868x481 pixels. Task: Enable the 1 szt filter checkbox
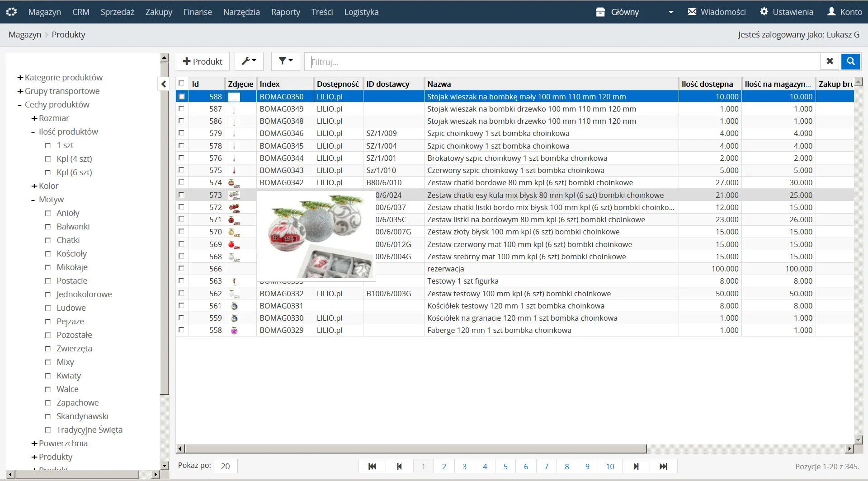click(48, 145)
